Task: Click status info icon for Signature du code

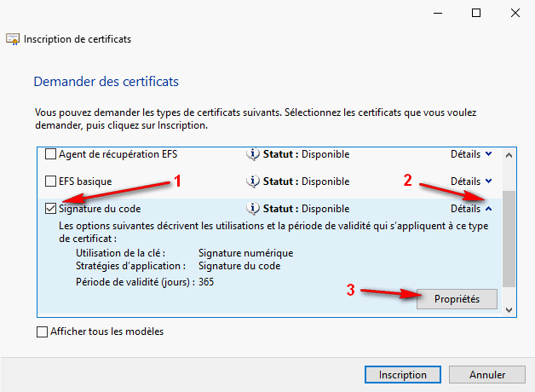Action: click(252, 209)
